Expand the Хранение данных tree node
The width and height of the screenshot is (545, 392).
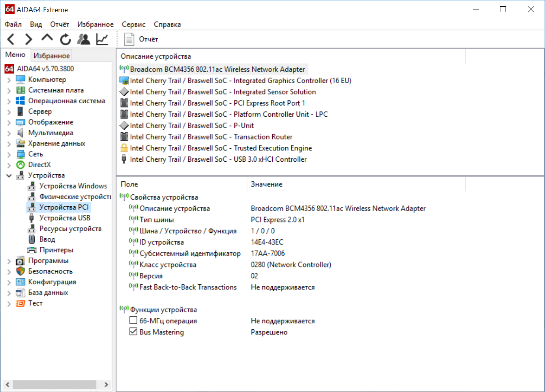pos(9,144)
